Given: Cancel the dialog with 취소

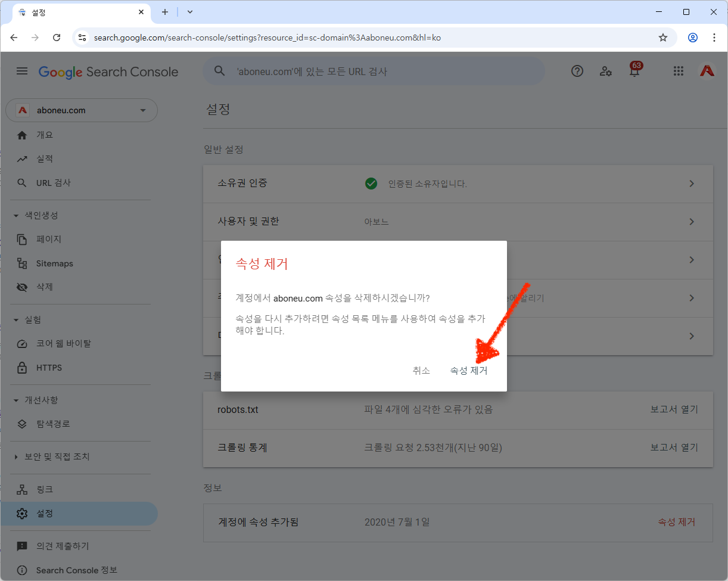Looking at the screenshot, I should point(421,371).
